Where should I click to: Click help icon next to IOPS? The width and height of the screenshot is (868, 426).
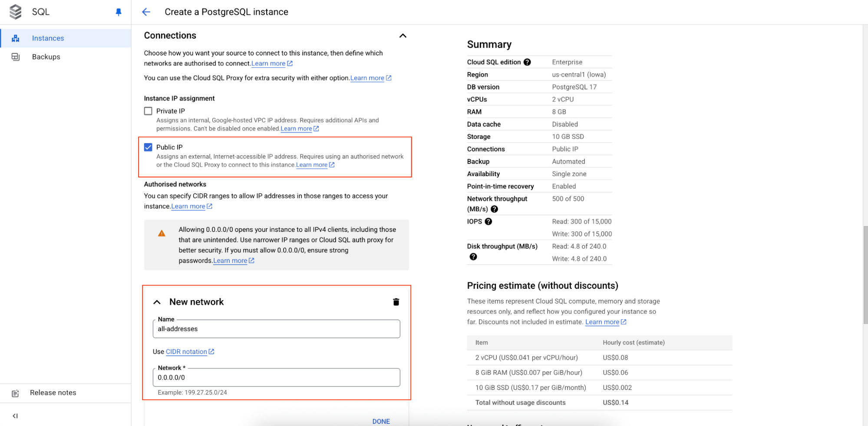pos(488,222)
